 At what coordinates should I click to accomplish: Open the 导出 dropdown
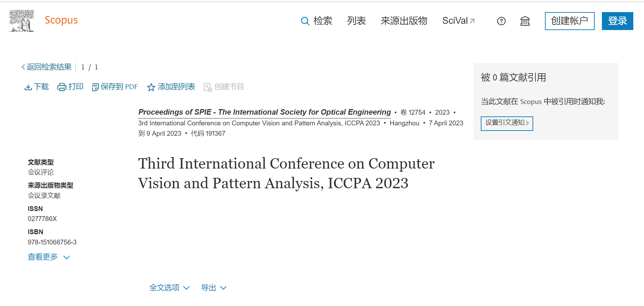[x=214, y=288]
